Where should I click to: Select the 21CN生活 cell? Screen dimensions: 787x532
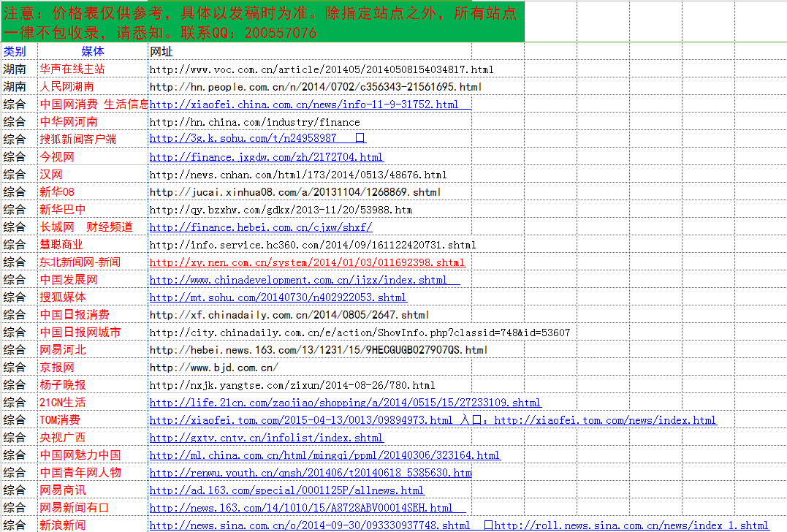click(x=93, y=403)
